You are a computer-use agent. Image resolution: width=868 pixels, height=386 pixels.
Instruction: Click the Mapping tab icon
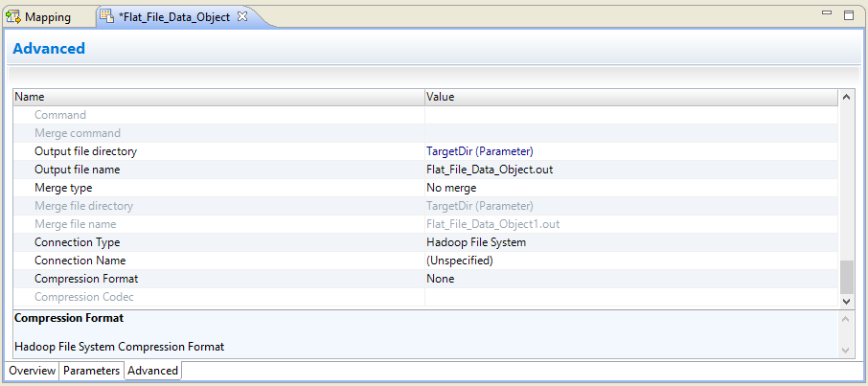tap(13, 17)
